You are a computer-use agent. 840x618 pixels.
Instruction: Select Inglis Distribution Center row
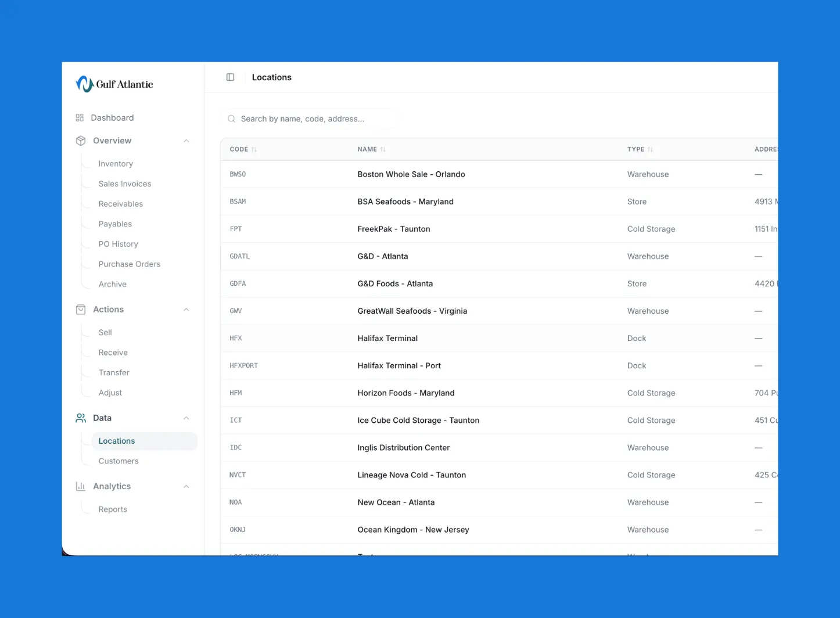[x=499, y=447]
